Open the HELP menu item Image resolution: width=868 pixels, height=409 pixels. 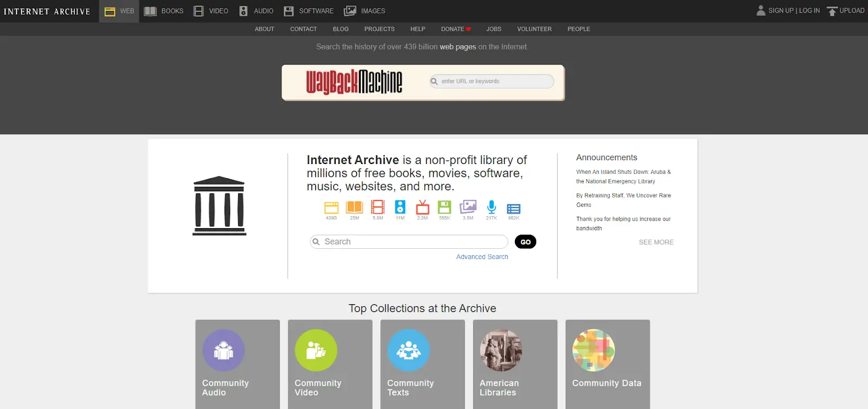click(x=418, y=29)
